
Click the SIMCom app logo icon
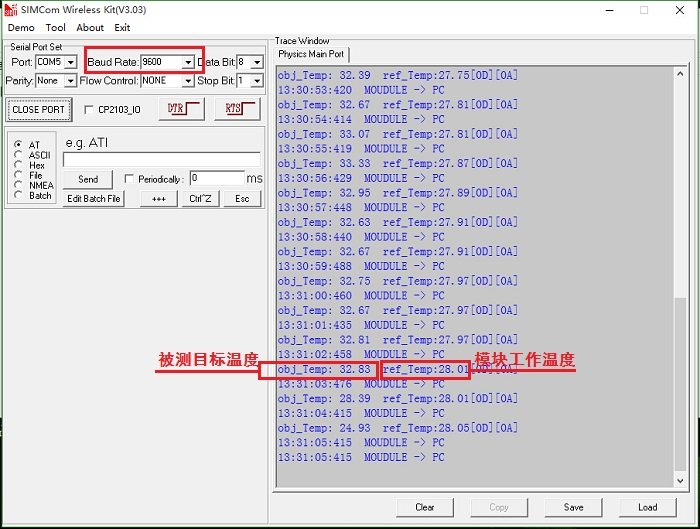tap(11, 9)
